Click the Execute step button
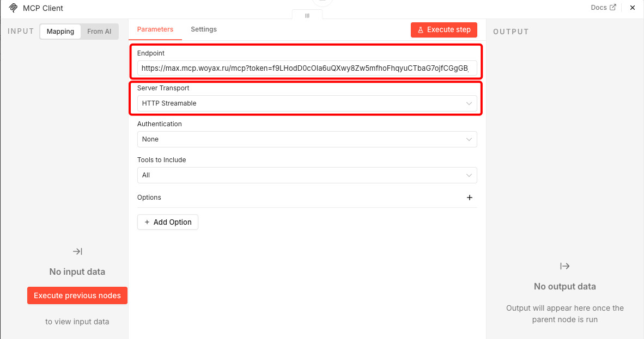Image resolution: width=644 pixels, height=339 pixels. [x=444, y=30]
